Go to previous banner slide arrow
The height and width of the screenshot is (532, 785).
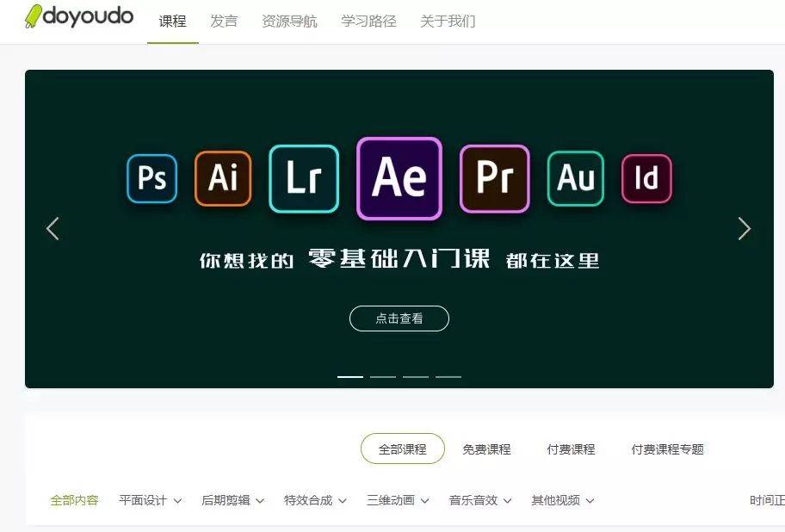(x=53, y=229)
